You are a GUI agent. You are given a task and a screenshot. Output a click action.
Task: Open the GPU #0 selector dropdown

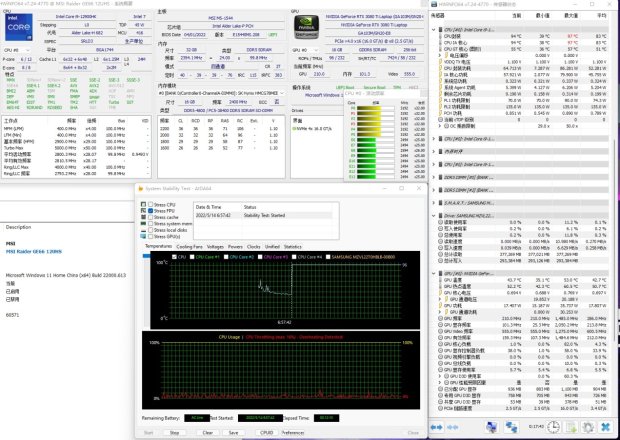click(x=305, y=50)
